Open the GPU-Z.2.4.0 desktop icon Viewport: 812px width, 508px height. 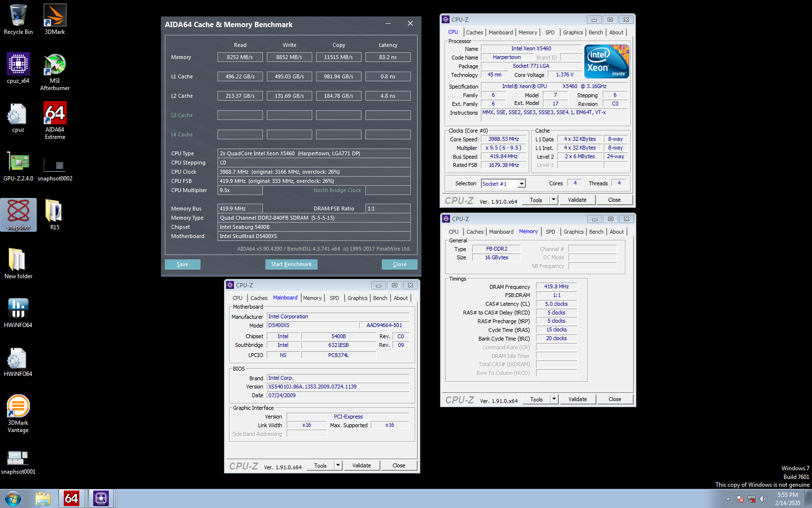pyautogui.click(x=18, y=166)
